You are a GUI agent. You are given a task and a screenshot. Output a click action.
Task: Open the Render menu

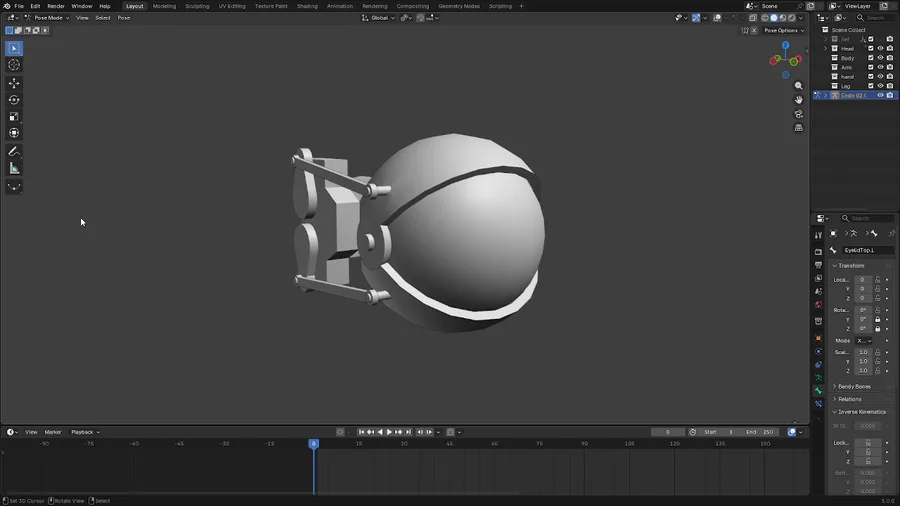click(x=56, y=6)
